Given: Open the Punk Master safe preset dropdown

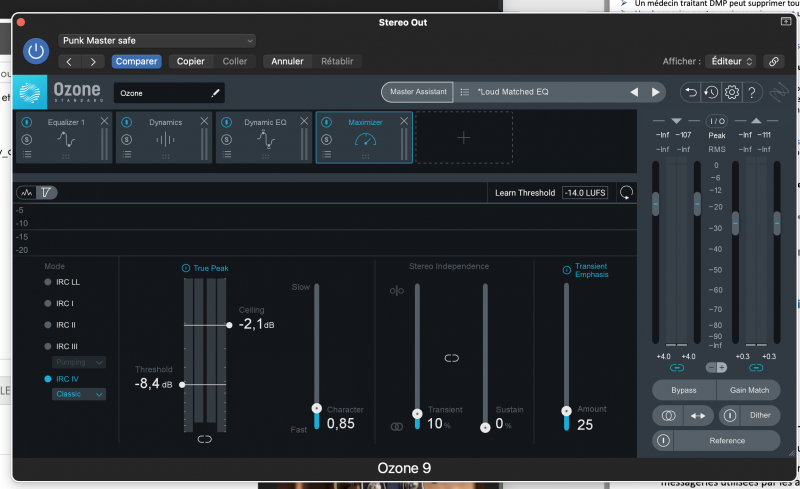Looking at the screenshot, I should click(156, 41).
